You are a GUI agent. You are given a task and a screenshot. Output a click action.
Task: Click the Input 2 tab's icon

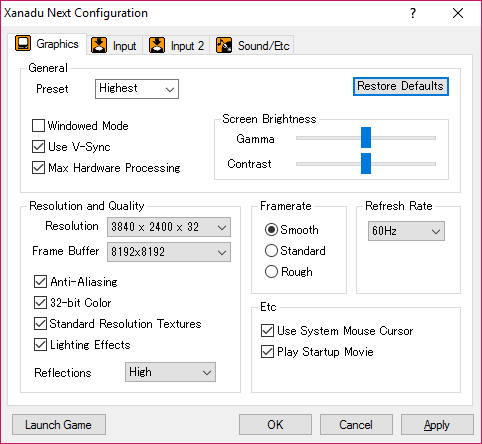tap(157, 45)
